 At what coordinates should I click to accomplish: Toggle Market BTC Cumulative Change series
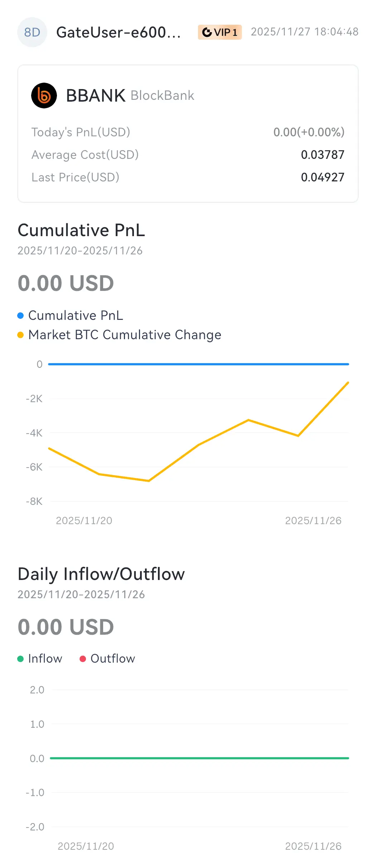(125, 335)
